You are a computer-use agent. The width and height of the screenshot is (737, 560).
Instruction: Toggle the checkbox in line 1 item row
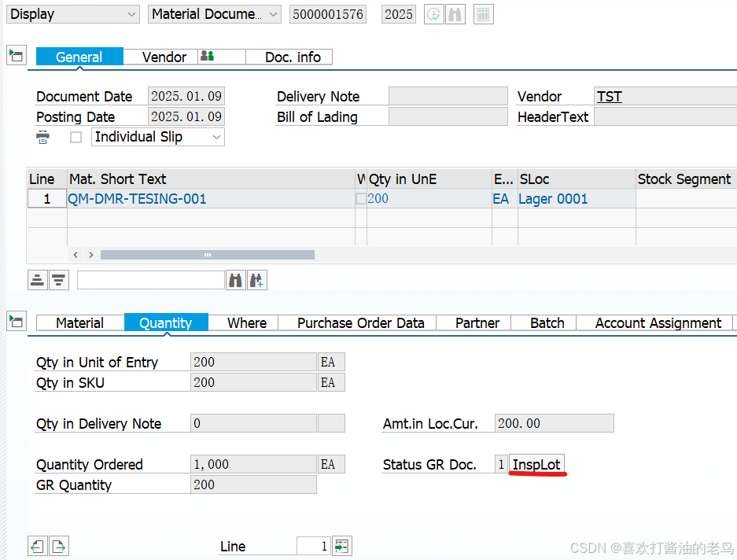point(360,198)
